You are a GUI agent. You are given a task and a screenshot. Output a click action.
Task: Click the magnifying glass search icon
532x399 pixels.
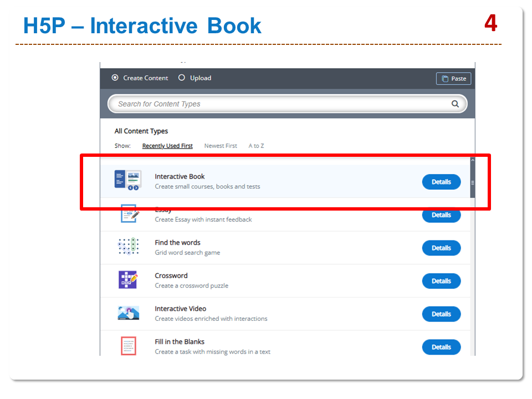coord(455,104)
